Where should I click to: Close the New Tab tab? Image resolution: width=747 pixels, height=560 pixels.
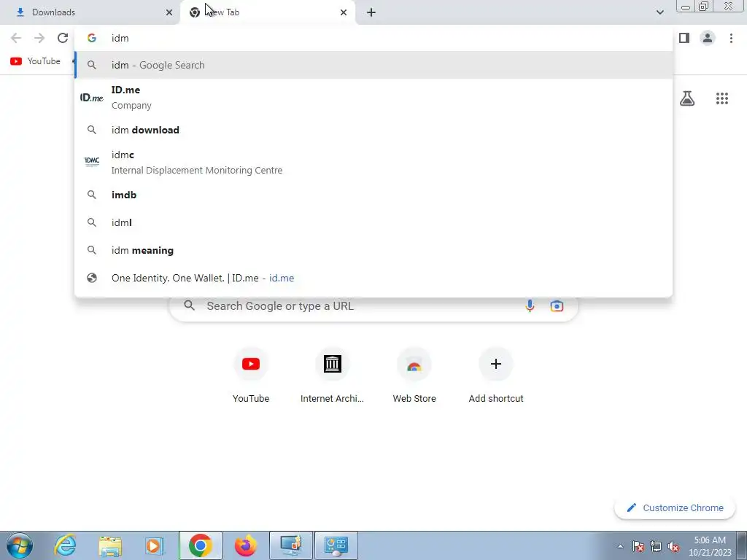click(x=344, y=12)
